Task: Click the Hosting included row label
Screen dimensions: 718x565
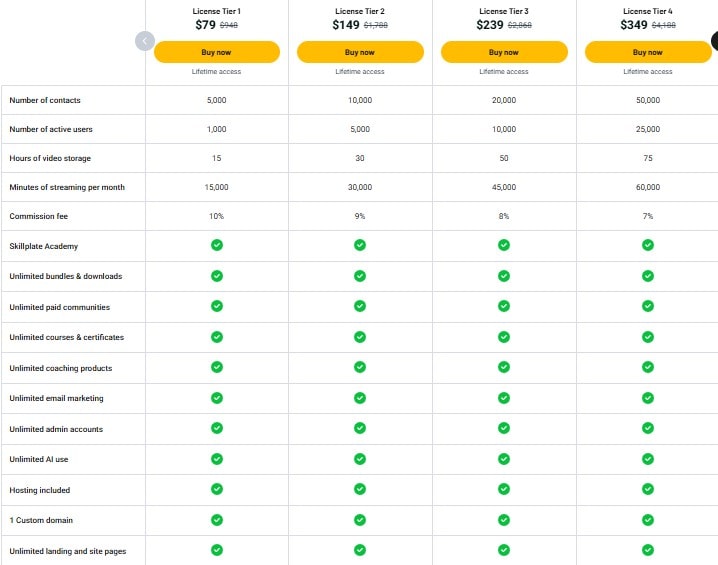Action: [39, 490]
